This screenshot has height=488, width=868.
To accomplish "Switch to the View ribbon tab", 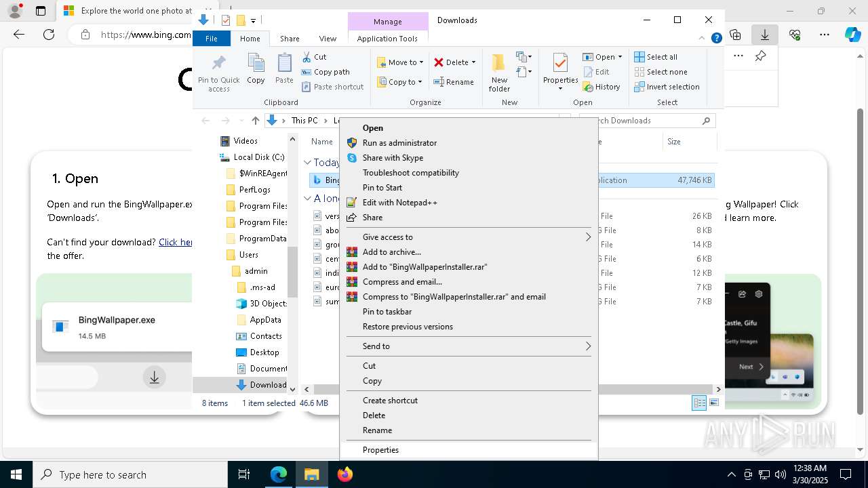I will (328, 39).
